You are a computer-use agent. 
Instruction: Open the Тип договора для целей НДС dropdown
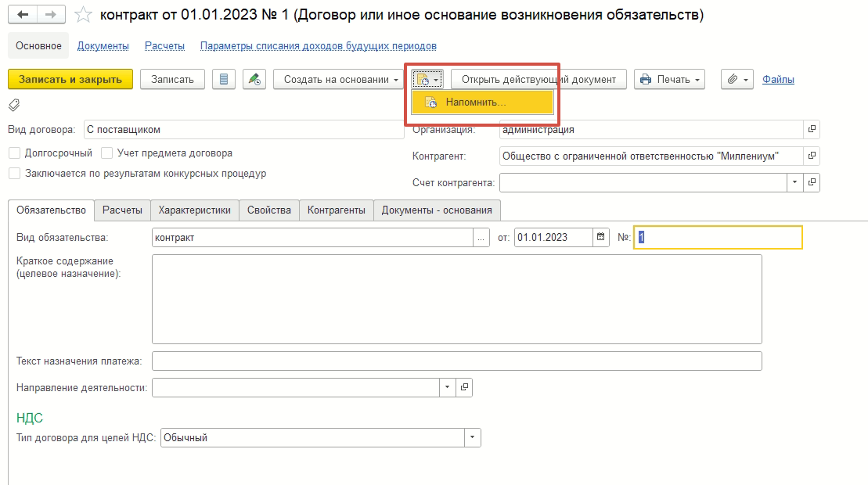point(472,437)
